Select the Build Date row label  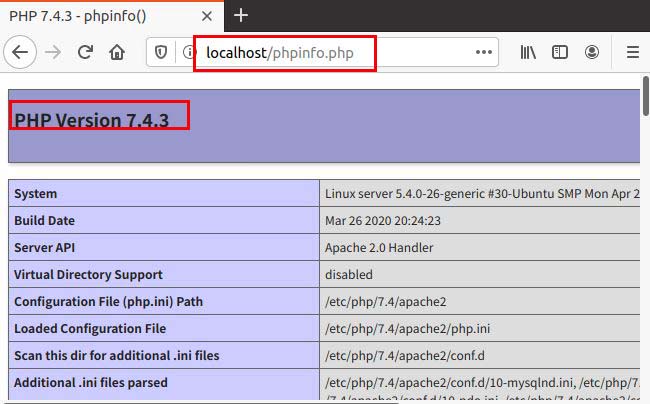click(x=44, y=220)
